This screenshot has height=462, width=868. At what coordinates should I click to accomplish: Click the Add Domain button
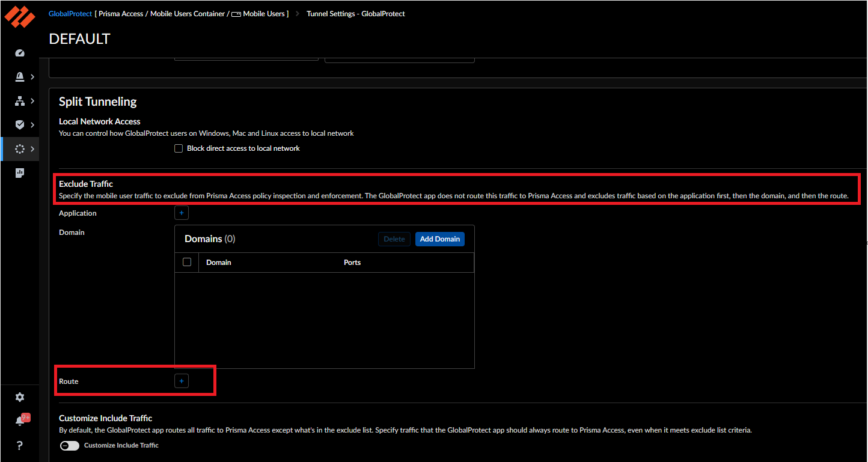pyautogui.click(x=440, y=239)
